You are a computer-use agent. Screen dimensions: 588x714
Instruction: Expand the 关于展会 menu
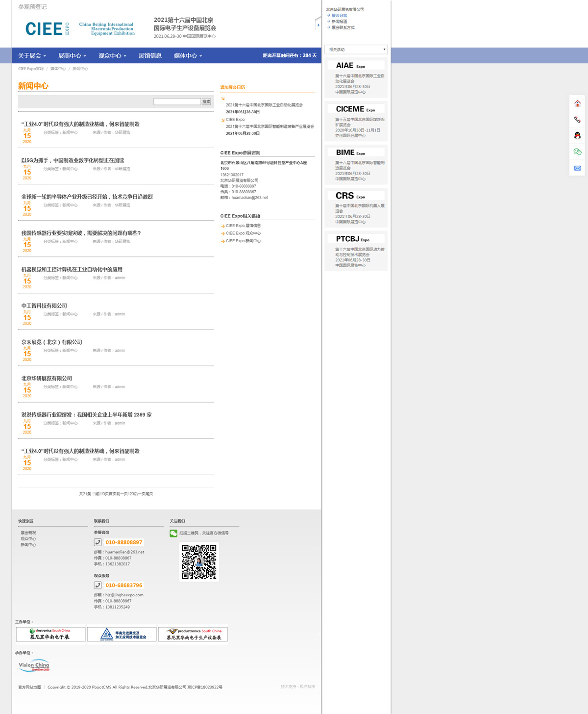32,56
